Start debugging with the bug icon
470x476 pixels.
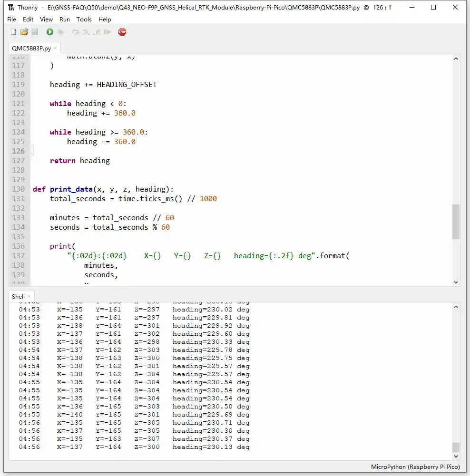(x=61, y=32)
